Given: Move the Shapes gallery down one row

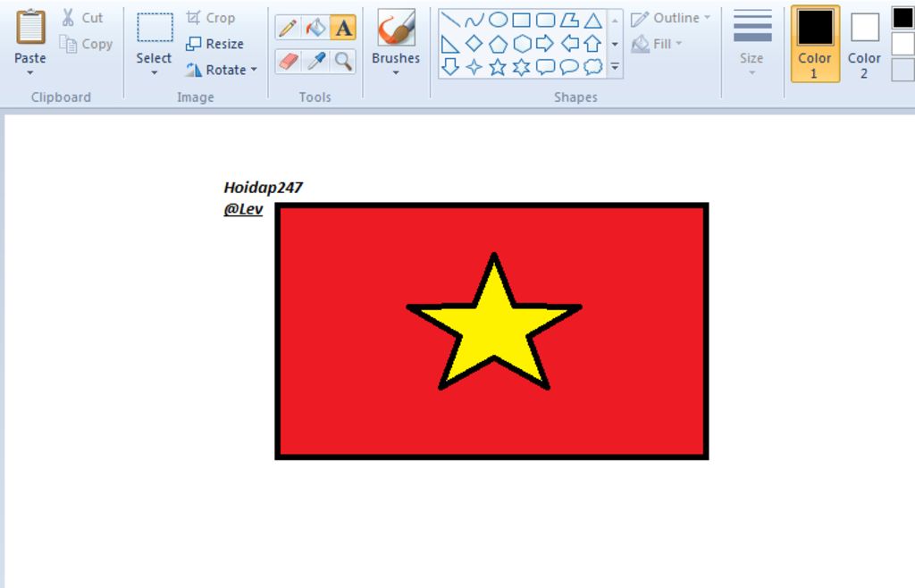Looking at the screenshot, I should point(615,44).
